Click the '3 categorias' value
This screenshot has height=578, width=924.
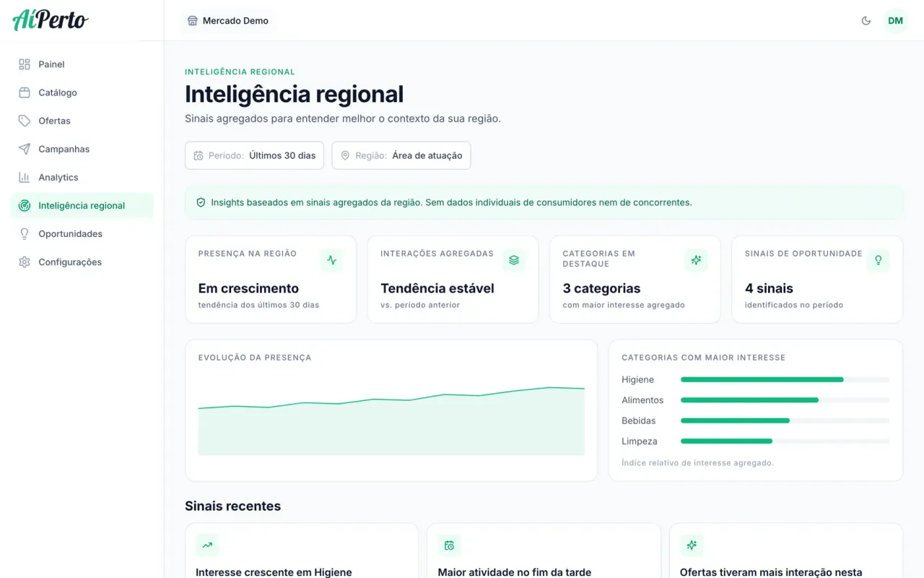click(602, 288)
